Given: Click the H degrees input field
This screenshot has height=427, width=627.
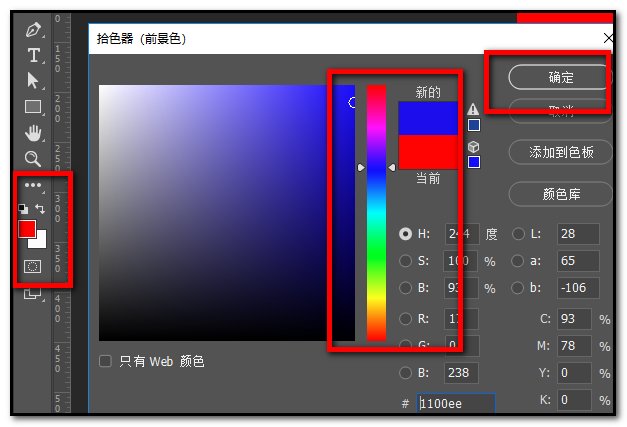Looking at the screenshot, I should [462, 234].
